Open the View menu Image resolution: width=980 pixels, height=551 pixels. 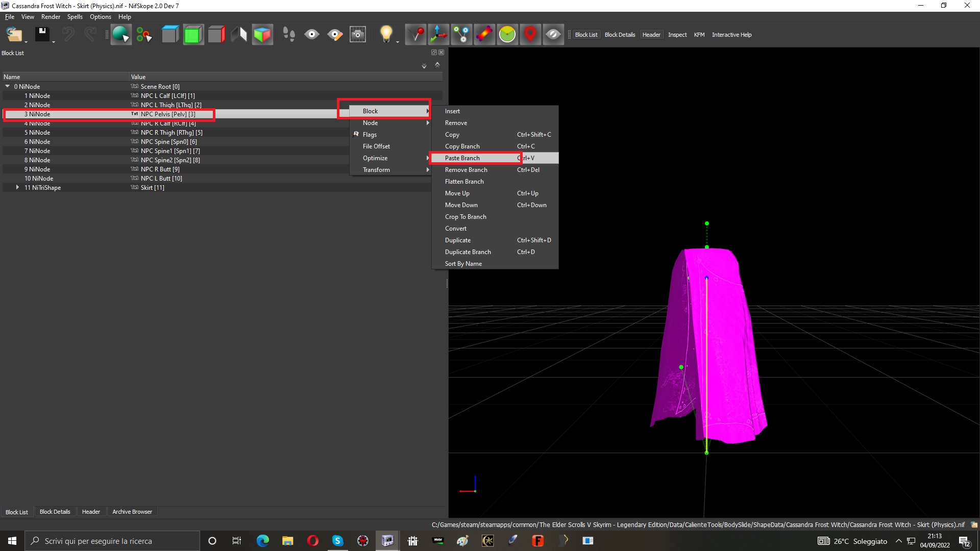28,17
